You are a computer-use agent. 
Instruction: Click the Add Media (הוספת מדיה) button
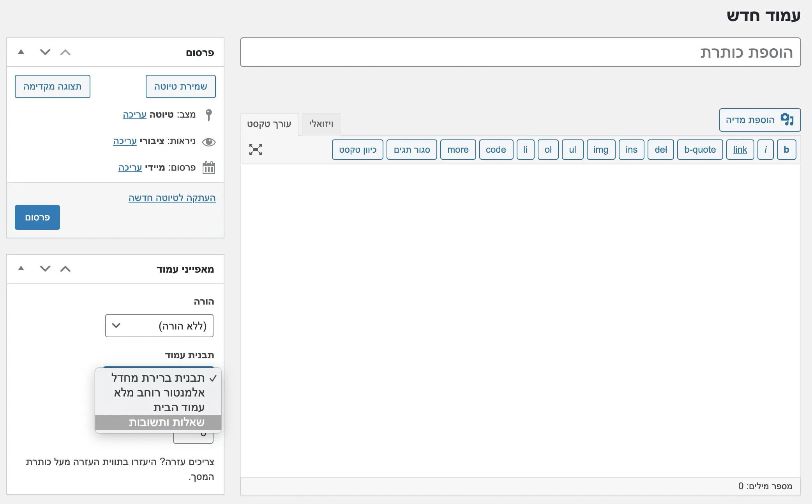coord(760,120)
